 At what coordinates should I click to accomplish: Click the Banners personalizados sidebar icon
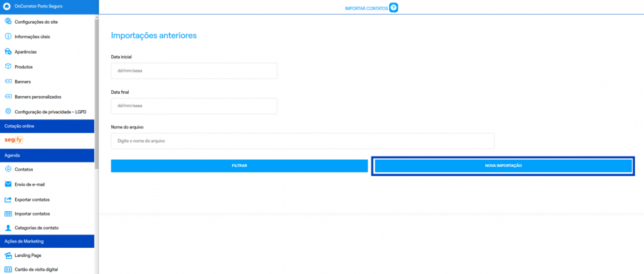[8, 97]
